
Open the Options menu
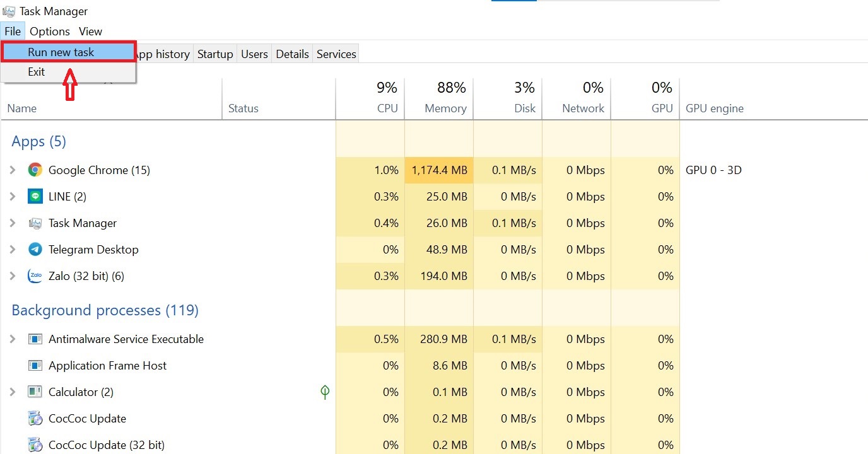pyautogui.click(x=50, y=31)
